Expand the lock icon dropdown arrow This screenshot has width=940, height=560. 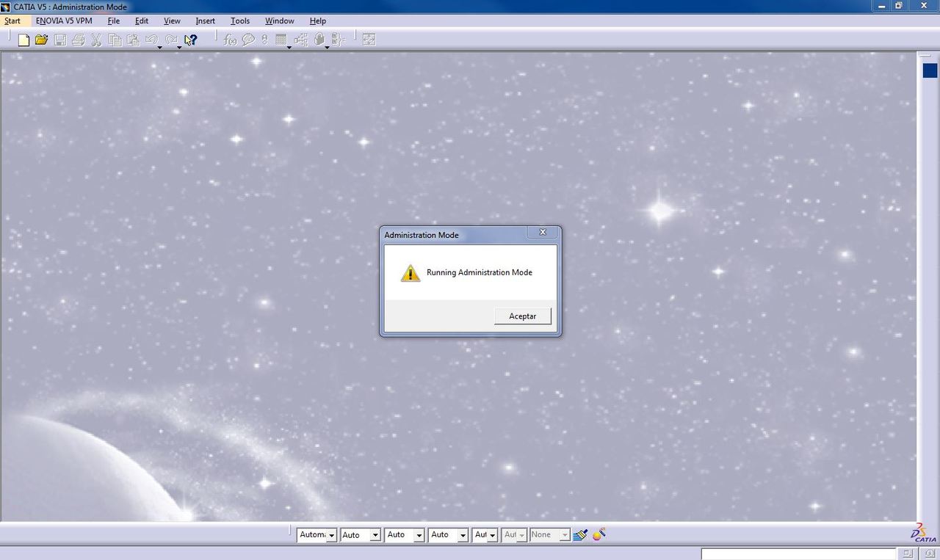(x=327, y=47)
